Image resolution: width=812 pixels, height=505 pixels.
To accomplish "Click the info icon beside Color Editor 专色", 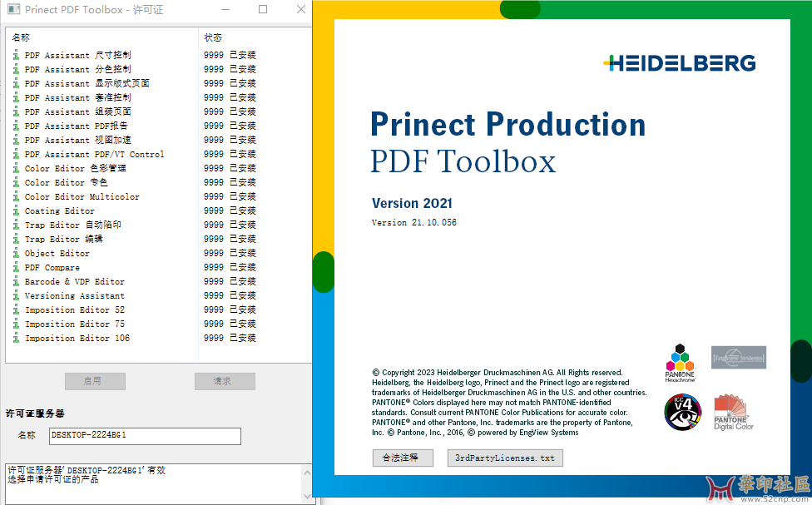I will [x=16, y=182].
